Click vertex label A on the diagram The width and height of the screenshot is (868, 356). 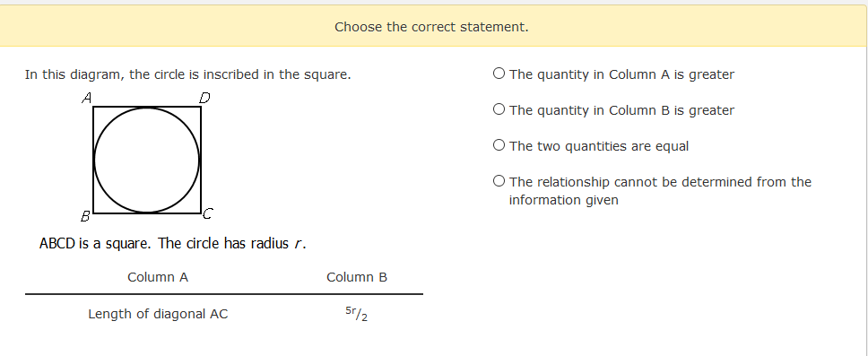(x=86, y=98)
